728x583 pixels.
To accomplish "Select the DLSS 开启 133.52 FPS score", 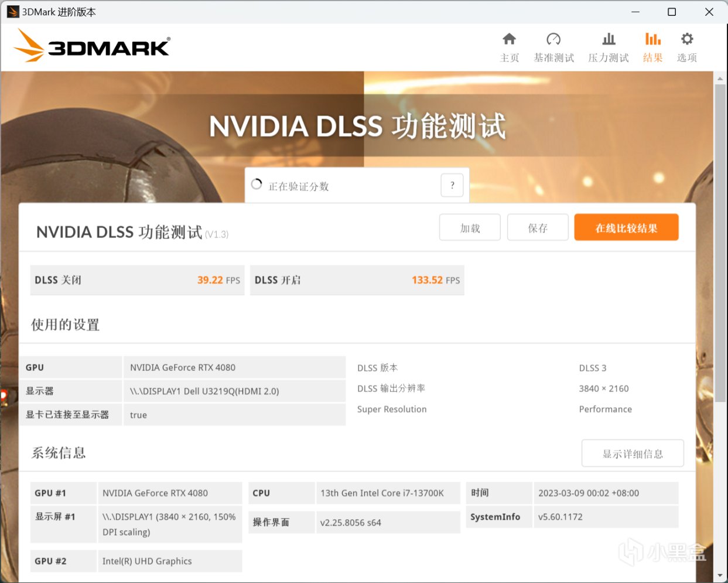I will tap(357, 280).
